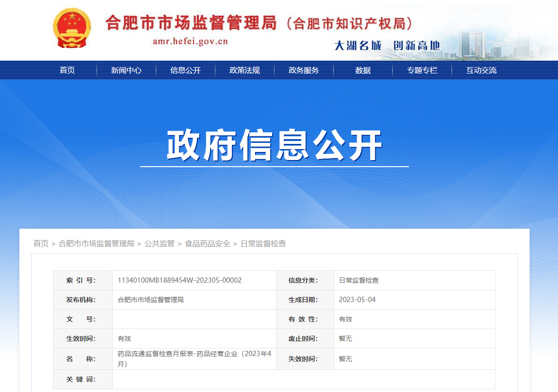The height and width of the screenshot is (392, 558).
Task: Open the 专题专栏 menu
Action: click(x=422, y=70)
